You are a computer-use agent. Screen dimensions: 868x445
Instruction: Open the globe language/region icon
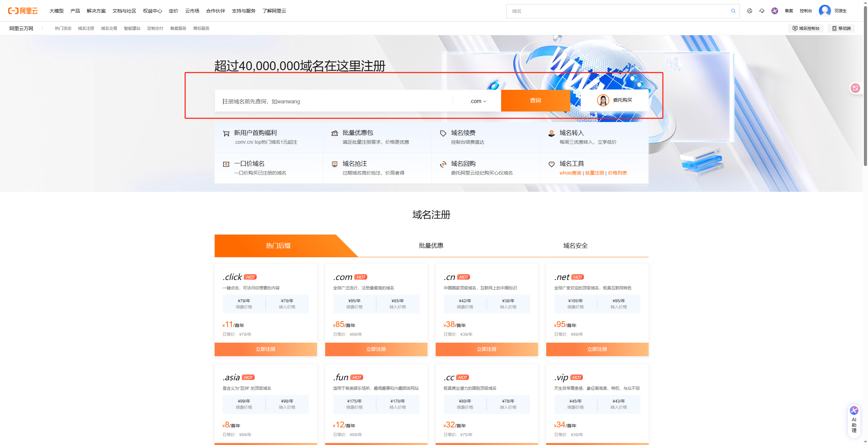pyautogui.click(x=749, y=11)
